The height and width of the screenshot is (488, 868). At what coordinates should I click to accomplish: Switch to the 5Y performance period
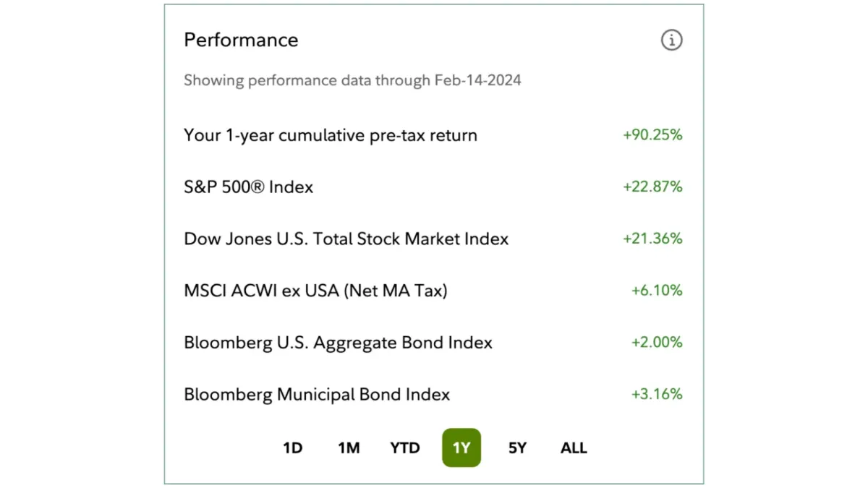[x=516, y=448]
